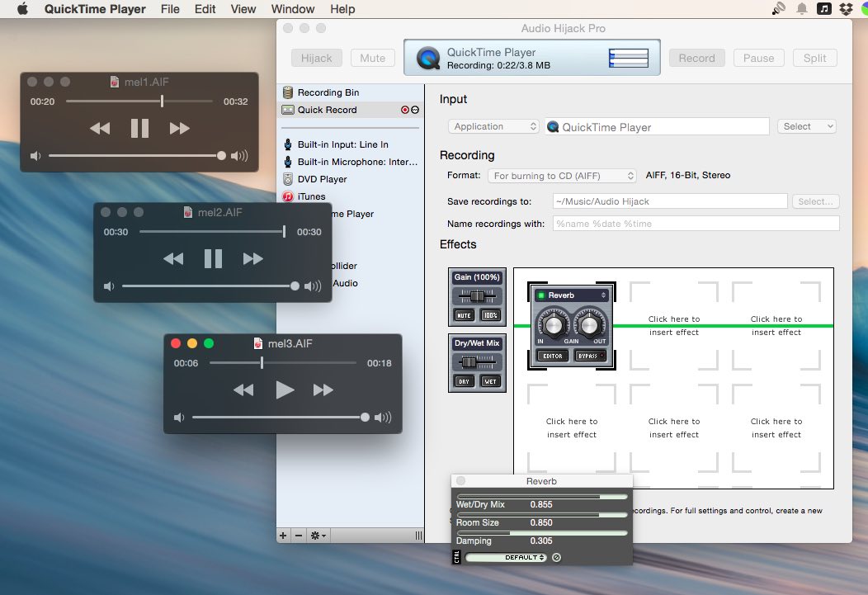Open the DEFAULT preset dropdown
Screen dimensions: 868x595
(x=507, y=557)
